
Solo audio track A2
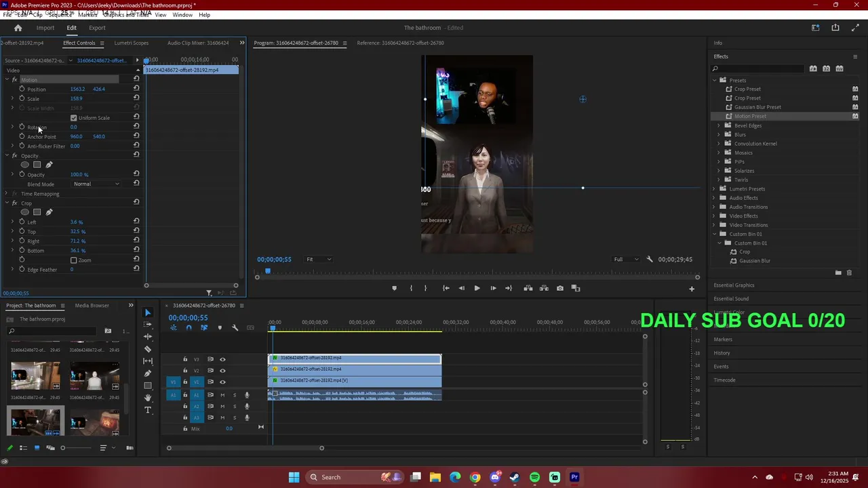pyautogui.click(x=235, y=407)
